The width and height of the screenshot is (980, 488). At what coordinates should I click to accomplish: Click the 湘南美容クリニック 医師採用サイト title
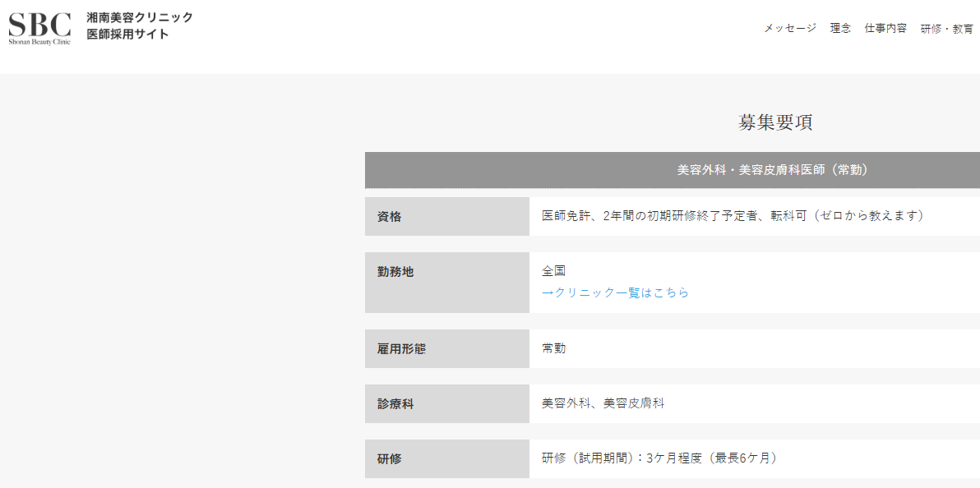[x=140, y=25]
